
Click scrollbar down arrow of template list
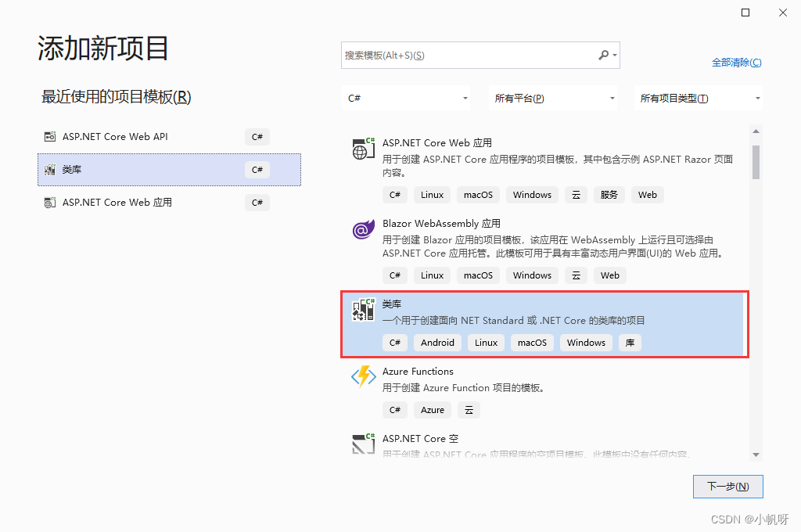click(x=756, y=455)
